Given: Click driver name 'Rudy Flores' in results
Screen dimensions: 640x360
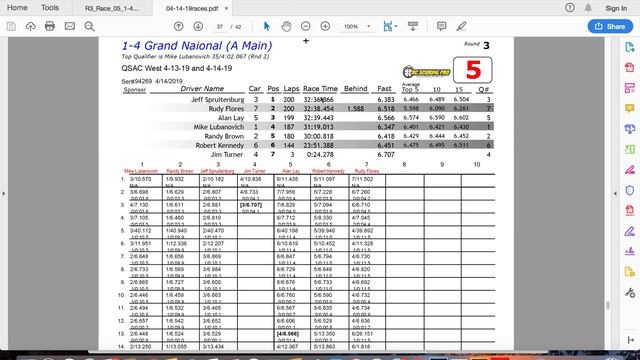Looking at the screenshot, I should [226, 109].
